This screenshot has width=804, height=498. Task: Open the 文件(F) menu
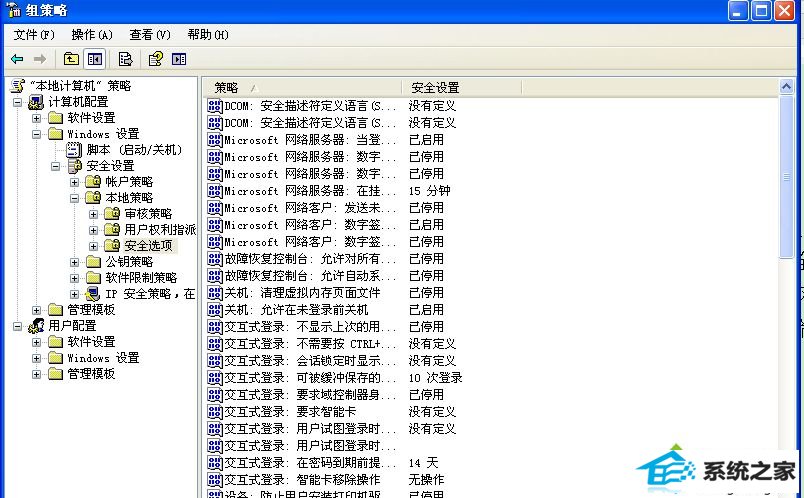tap(34, 35)
